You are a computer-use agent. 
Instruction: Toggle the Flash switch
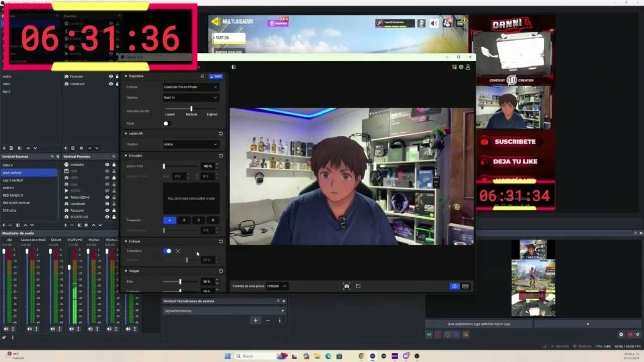[167, 123]
